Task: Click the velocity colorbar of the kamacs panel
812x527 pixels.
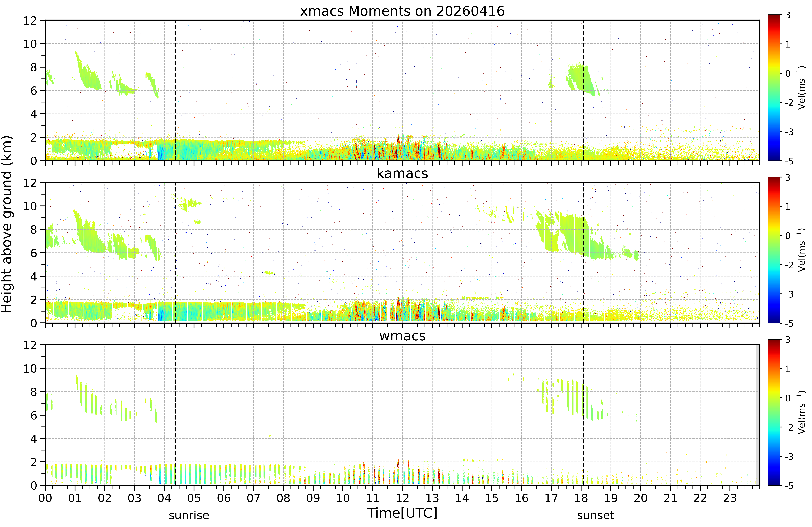Action: tap(774, 250)
